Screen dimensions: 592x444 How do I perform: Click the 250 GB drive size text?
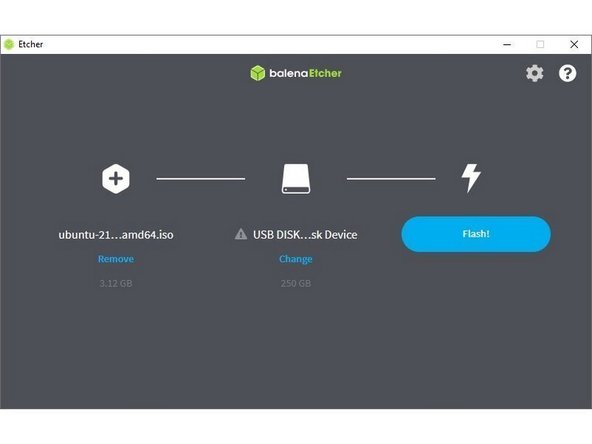click(x=296, y=283)
